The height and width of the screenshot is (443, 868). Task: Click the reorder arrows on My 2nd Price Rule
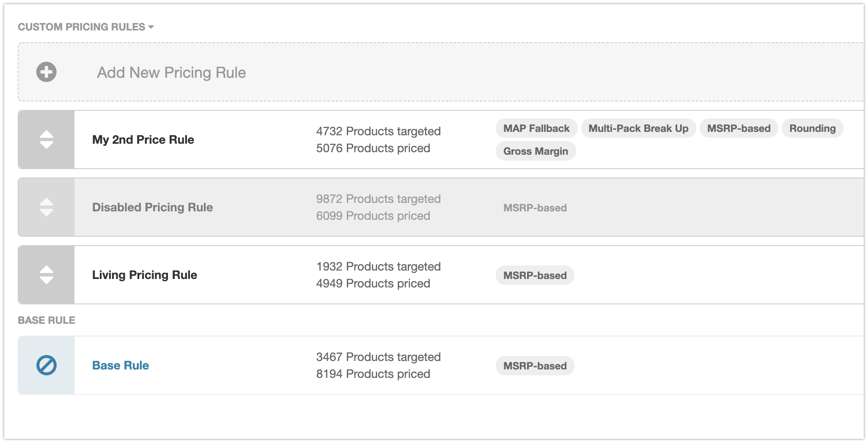point(46,139)
